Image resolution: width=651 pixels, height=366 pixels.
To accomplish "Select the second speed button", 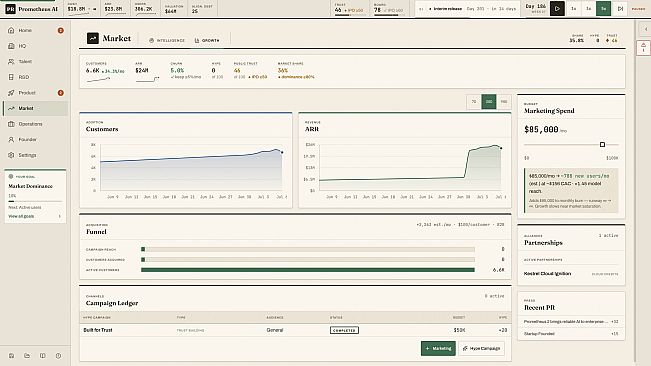I will click(x=589, y=9).
